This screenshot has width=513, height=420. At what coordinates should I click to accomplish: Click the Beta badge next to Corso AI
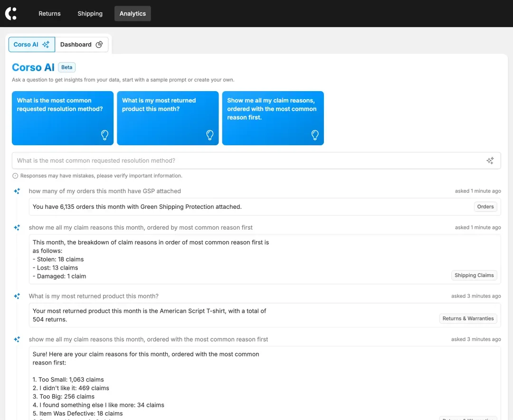tap(67, 67)
